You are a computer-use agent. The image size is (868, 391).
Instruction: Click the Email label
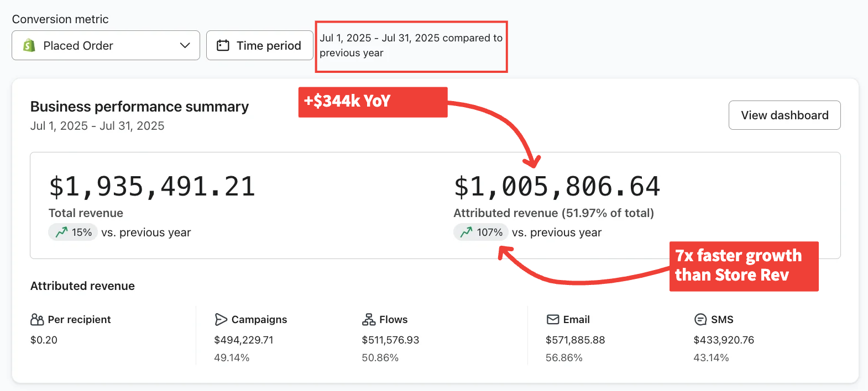point(576,320)
